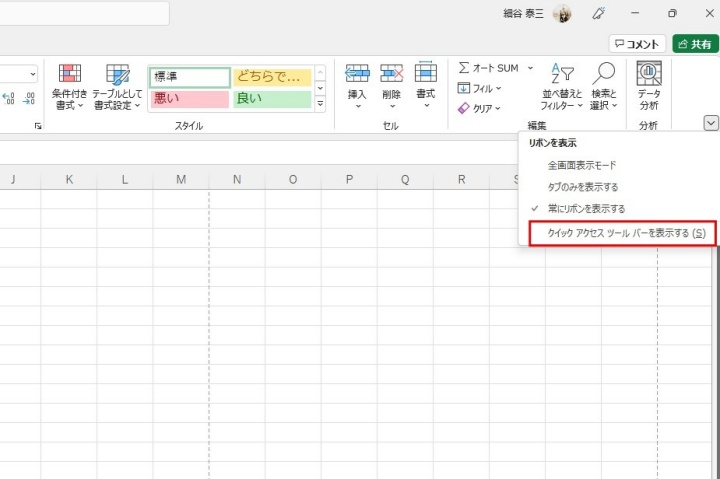Select column K header
The height and width of the screenshot is (479, 720).
(69, 179)
